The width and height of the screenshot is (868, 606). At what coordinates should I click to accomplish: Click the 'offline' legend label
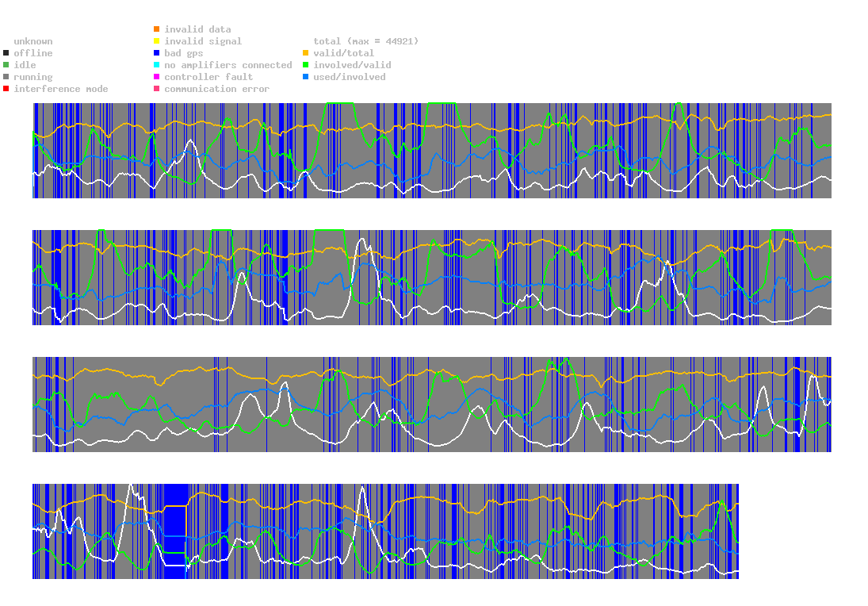(33, 53)
